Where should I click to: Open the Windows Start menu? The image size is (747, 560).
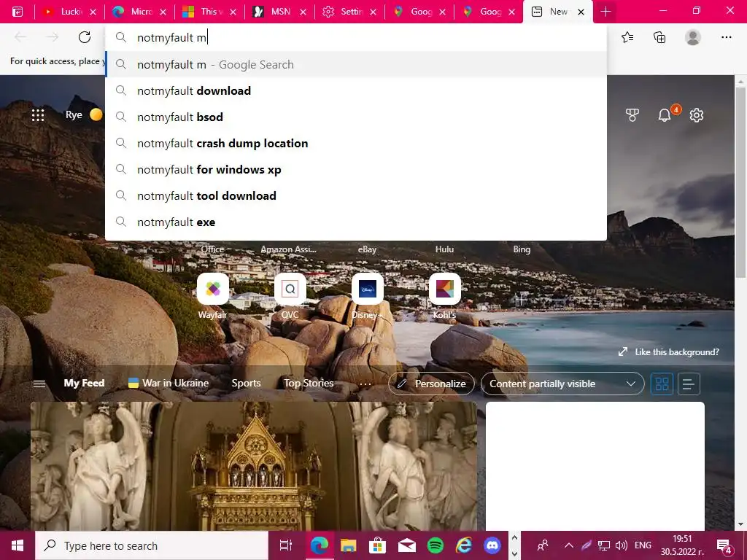coord(18,545)
